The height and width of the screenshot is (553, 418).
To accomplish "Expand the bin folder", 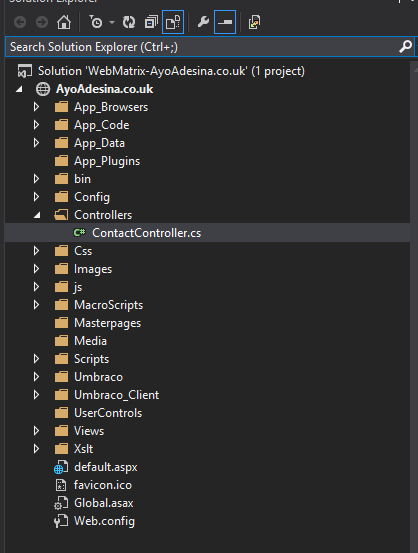I will pos(36,179).
